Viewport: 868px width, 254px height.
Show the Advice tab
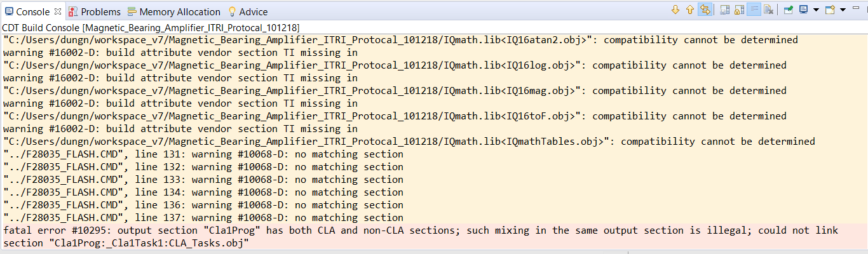(248, 11)
